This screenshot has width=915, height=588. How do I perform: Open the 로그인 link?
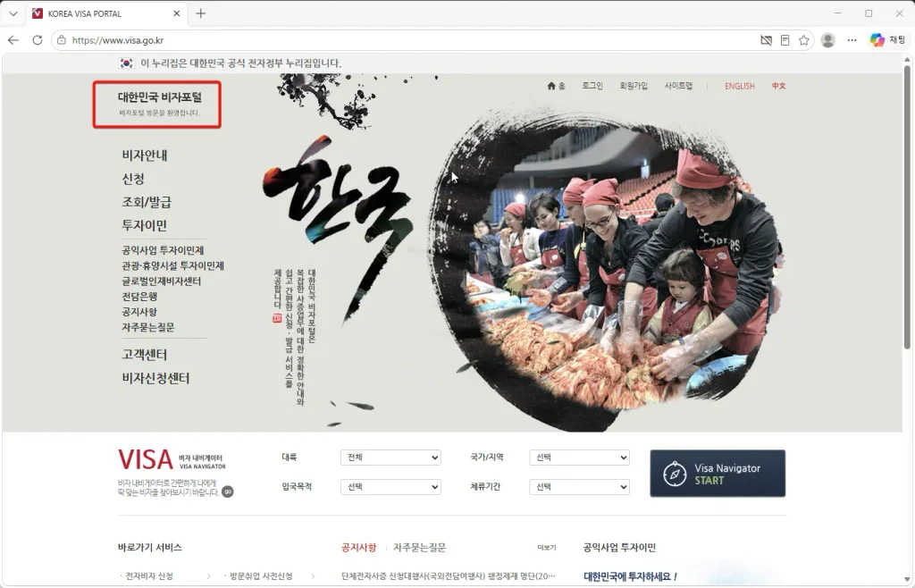592,86
